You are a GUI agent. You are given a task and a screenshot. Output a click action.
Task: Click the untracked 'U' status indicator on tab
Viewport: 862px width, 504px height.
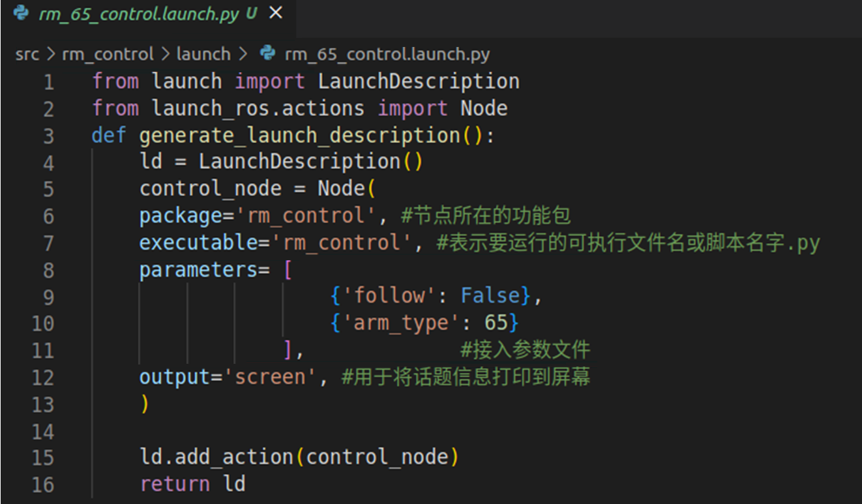(252, 14)
